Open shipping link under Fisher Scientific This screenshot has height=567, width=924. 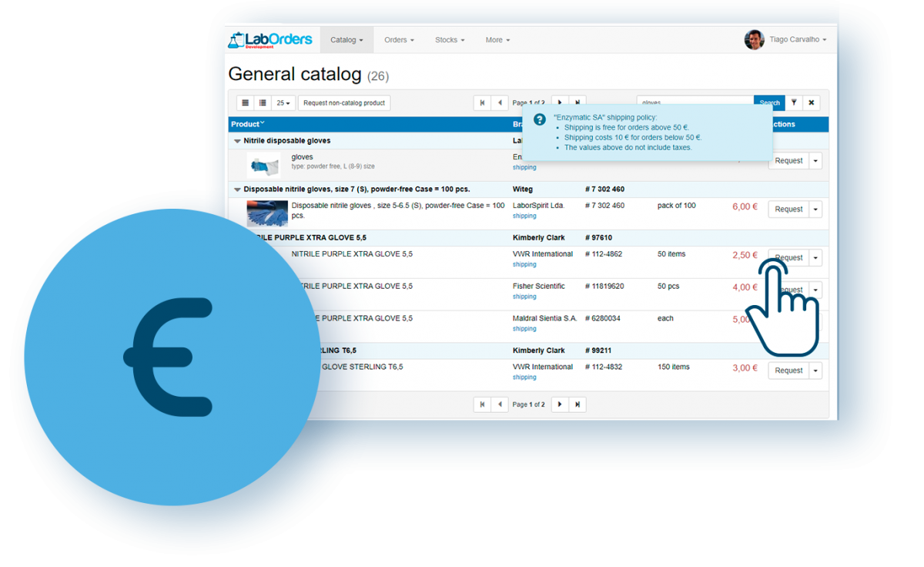pos(524,297)
